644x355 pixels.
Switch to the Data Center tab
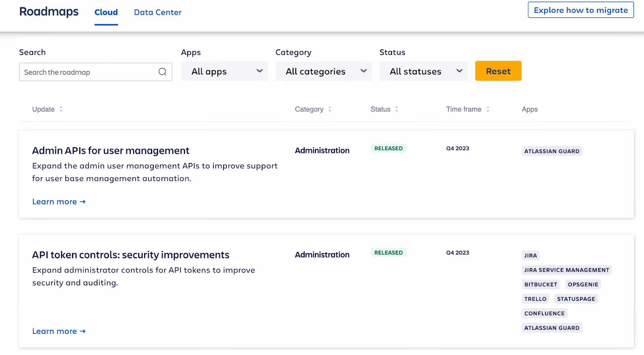pyautogui.click(x=158, y=12)
